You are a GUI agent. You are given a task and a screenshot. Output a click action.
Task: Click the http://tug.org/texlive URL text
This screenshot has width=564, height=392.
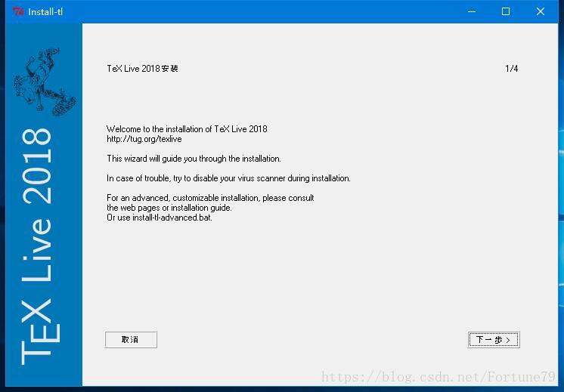pyautogui.click(x=144, y=139)
